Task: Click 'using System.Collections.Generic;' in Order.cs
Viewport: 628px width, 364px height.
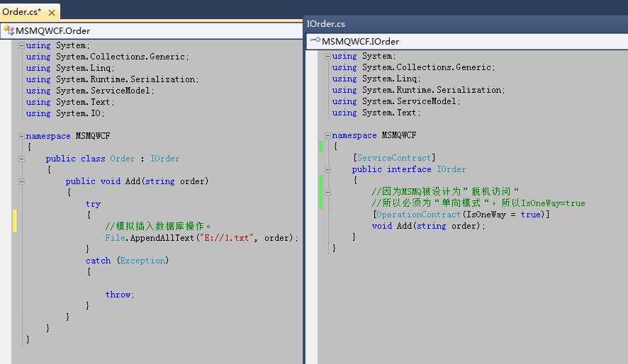Action: pos(107,57)
